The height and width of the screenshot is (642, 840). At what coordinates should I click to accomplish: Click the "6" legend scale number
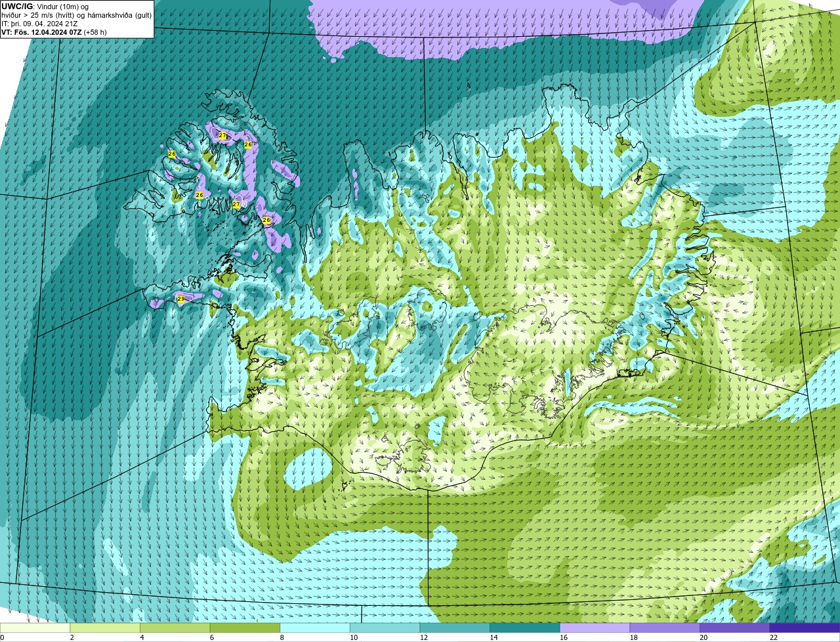212,637
